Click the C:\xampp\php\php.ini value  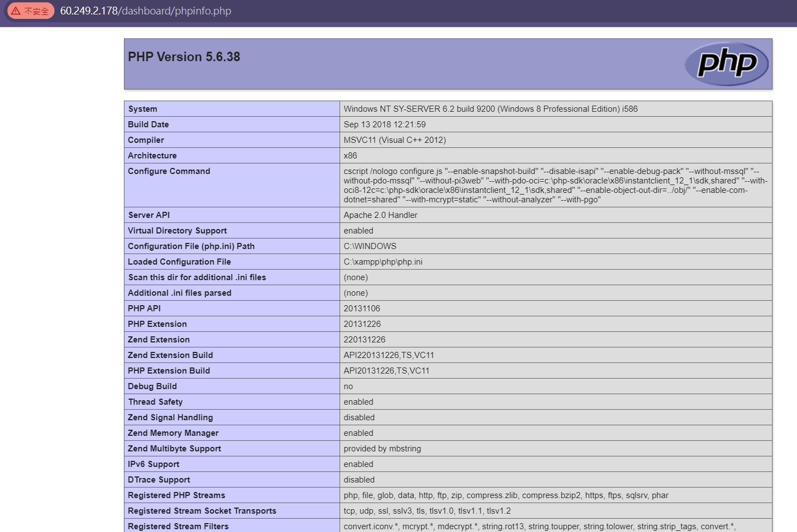point(383,262)
